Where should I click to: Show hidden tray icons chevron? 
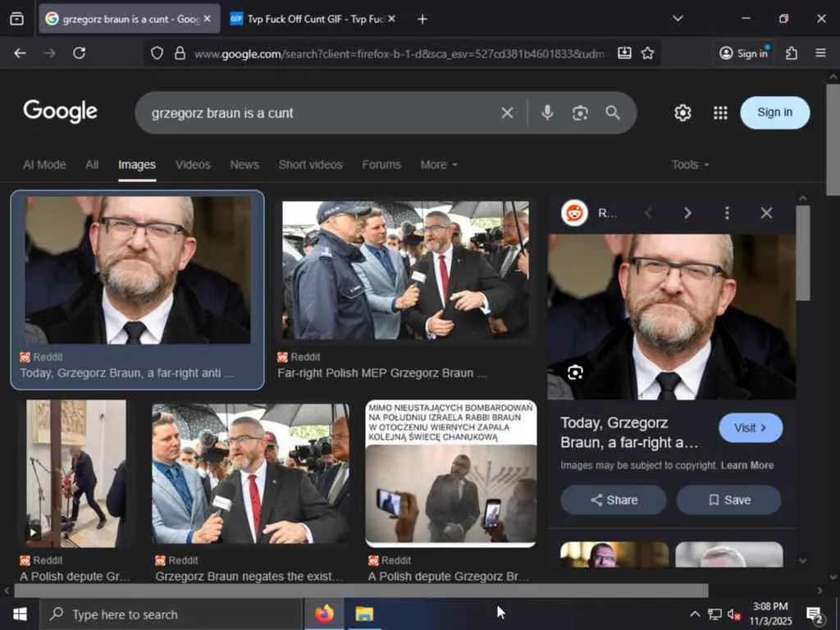[x=694, y=614]
